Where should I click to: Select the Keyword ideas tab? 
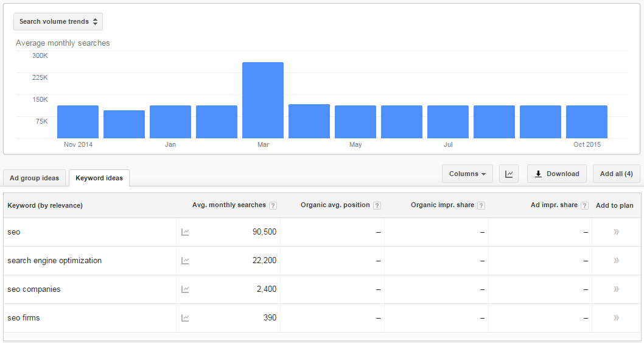[99, 178]
